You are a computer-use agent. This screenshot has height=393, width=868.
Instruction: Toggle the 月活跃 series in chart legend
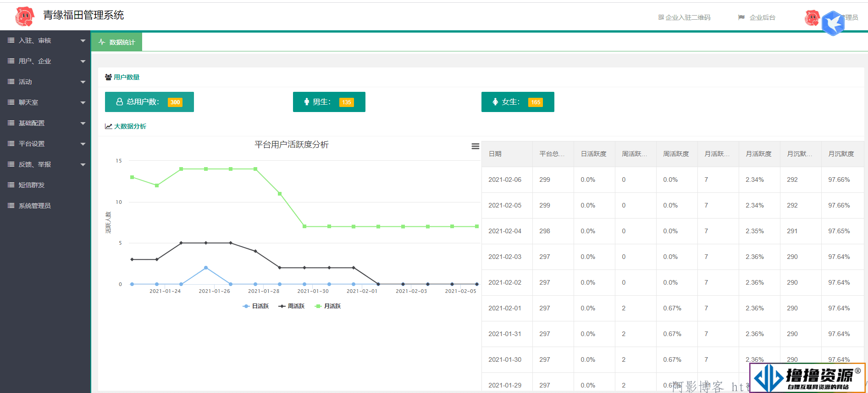pos(328,306)
